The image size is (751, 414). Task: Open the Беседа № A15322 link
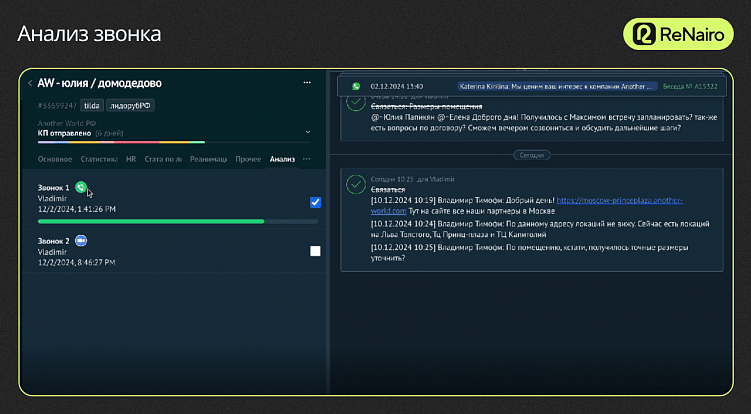(690, 87)
